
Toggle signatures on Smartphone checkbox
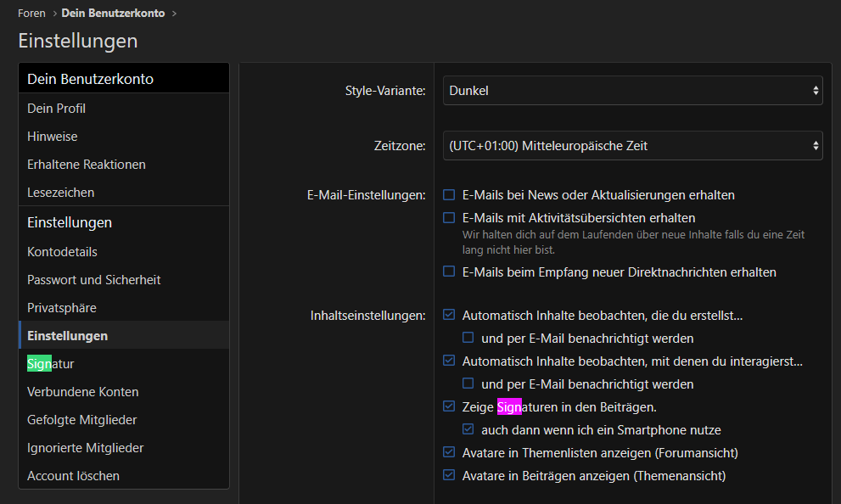pos(468,430)
